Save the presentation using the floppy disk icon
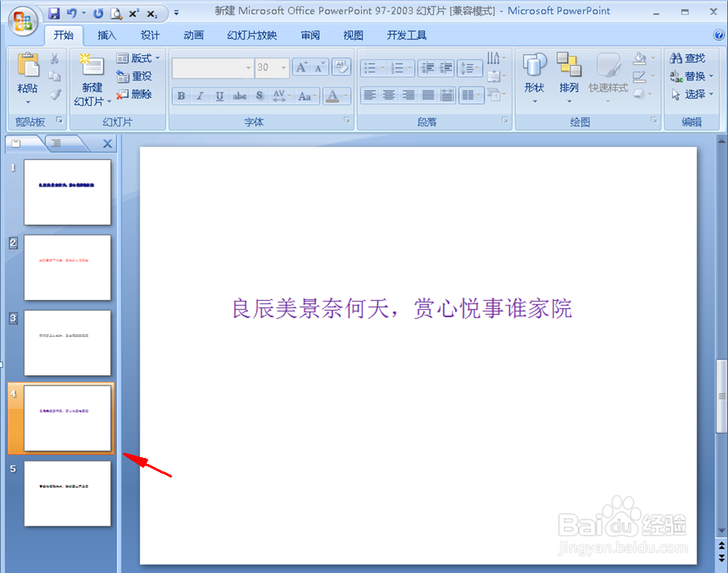Screen dimensions: 728x573 pyautogui.click(x=54, y=13)
